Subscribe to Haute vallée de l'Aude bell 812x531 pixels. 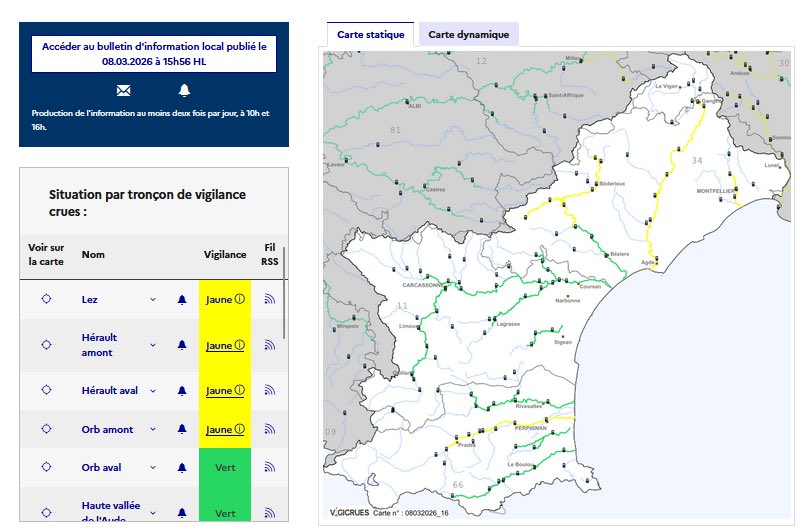click(182, 513)
